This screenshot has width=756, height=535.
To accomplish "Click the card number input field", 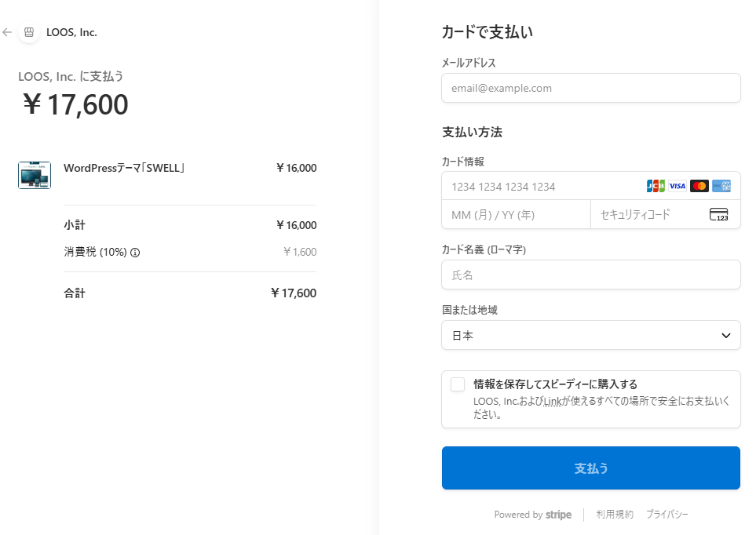I will click(x=542, y=186).
